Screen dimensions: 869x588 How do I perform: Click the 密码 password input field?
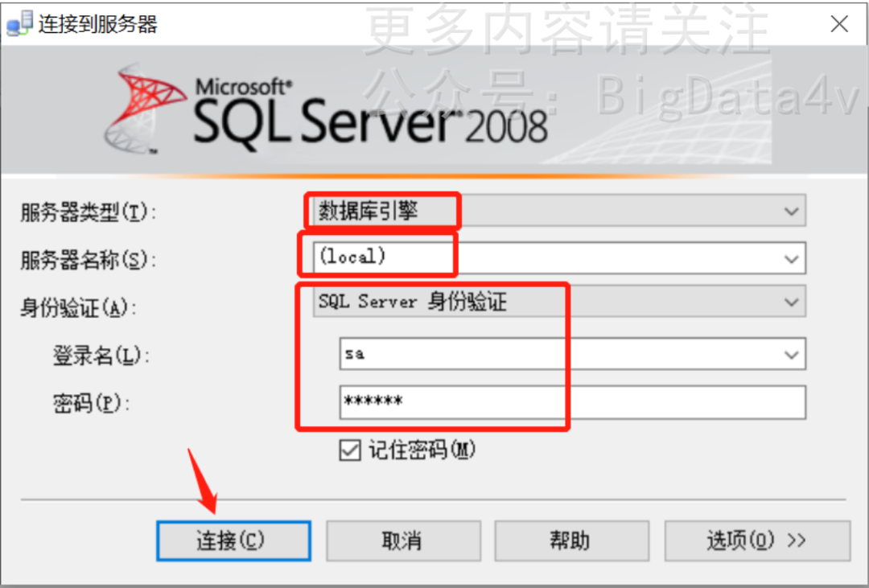click(573, 402)
